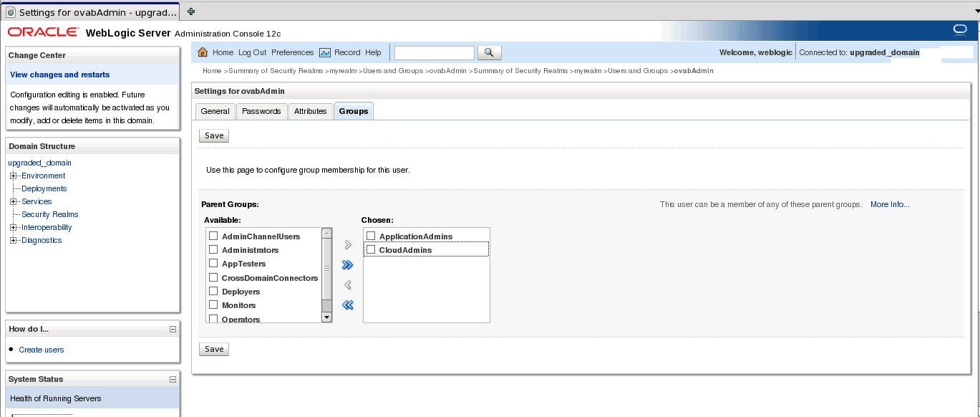The width and height of the screenshot is (980, 417).
Task: Open Deployments in Domain Structure
Action: [x=44, y=188]
